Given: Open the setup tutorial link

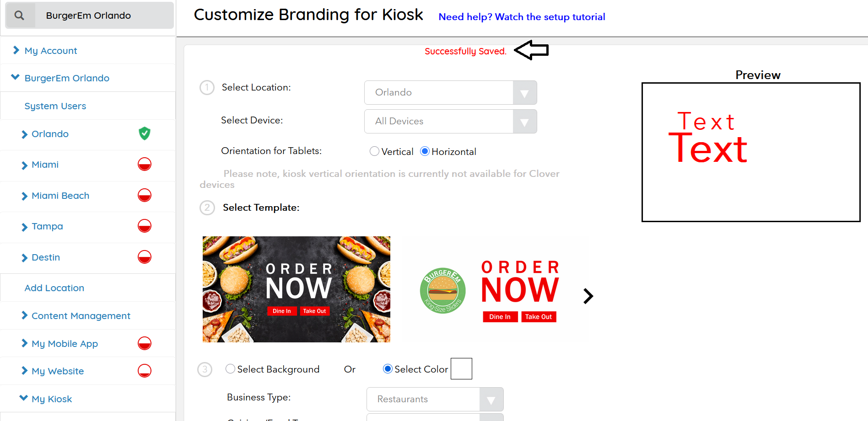Looking at the screenshot, I should [522, 17].
